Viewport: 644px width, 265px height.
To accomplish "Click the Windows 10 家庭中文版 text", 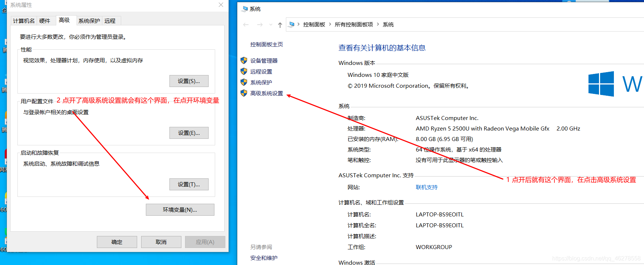I will click(x=378, y=75).
